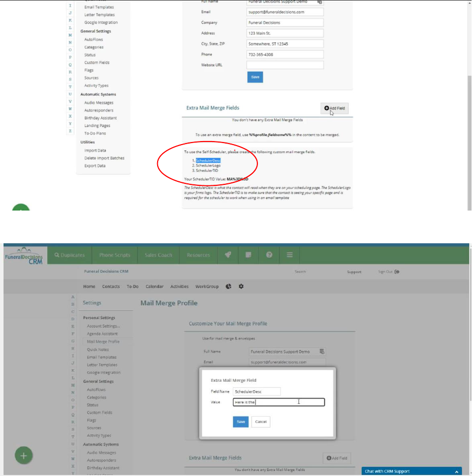Open the Duplicates search tab

tap(70, 255)
